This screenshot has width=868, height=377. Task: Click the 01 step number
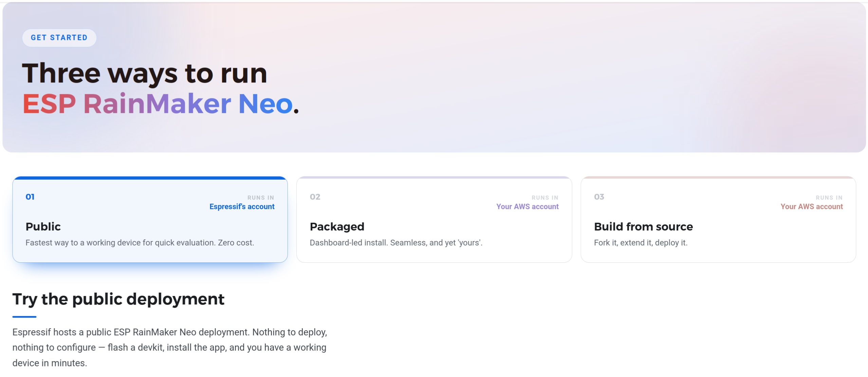coord(30,197)
